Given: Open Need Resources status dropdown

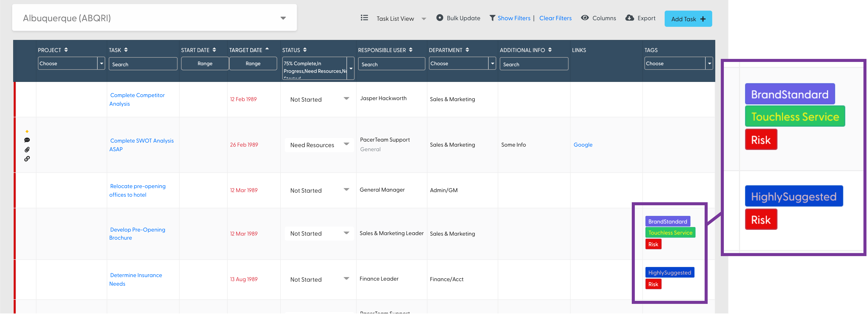Looking at the screenshot, I should pos(319,145).
